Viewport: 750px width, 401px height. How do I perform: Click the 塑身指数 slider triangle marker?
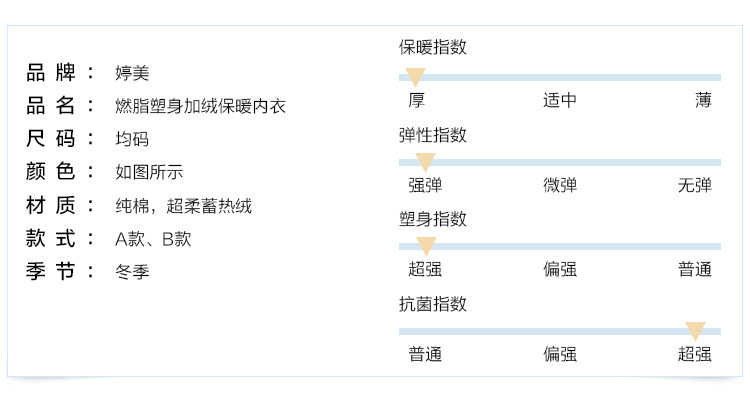pyautogui.click(x=426, y=245)
